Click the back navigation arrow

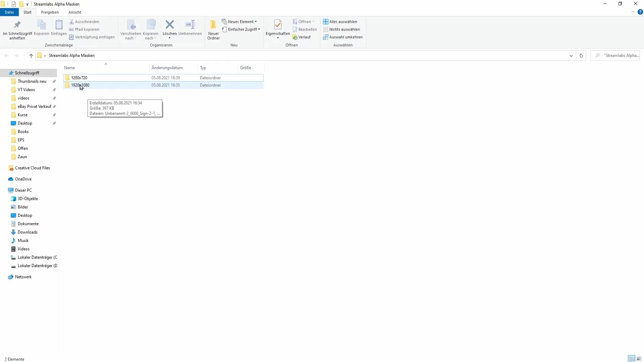coord(6,56)
